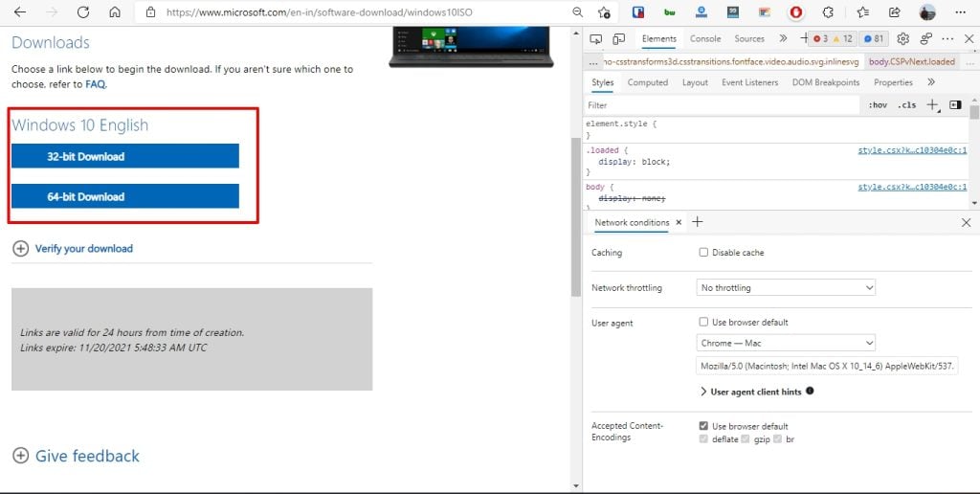Open a new drawer tool with plus icon
This screenshot has width=980, height=494.
698,222
